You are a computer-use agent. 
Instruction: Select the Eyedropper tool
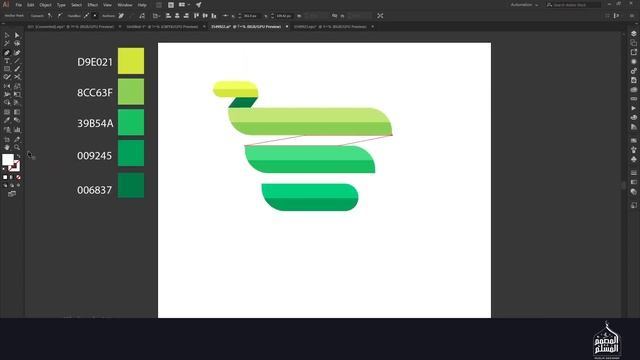pyautogui.click(x=7, y=120)
